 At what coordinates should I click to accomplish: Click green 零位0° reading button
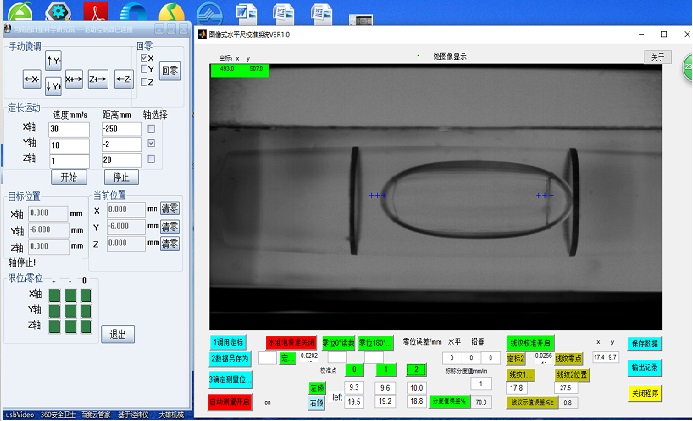tap(339, 343)
